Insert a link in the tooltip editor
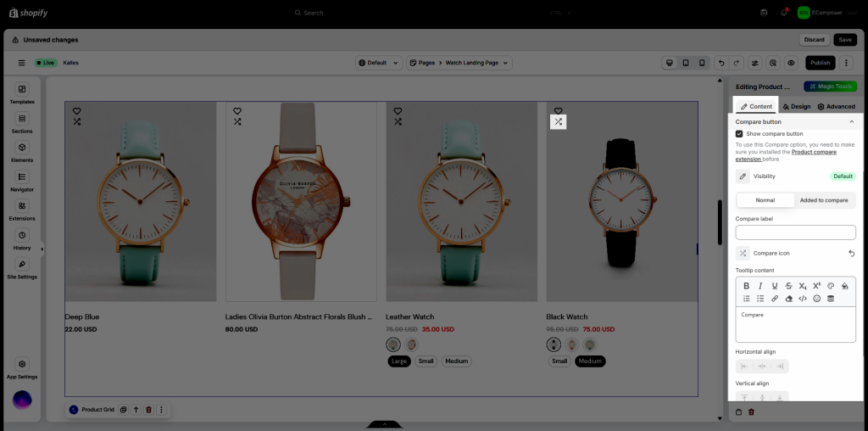The image size is (868, 431). coord(774,299)
